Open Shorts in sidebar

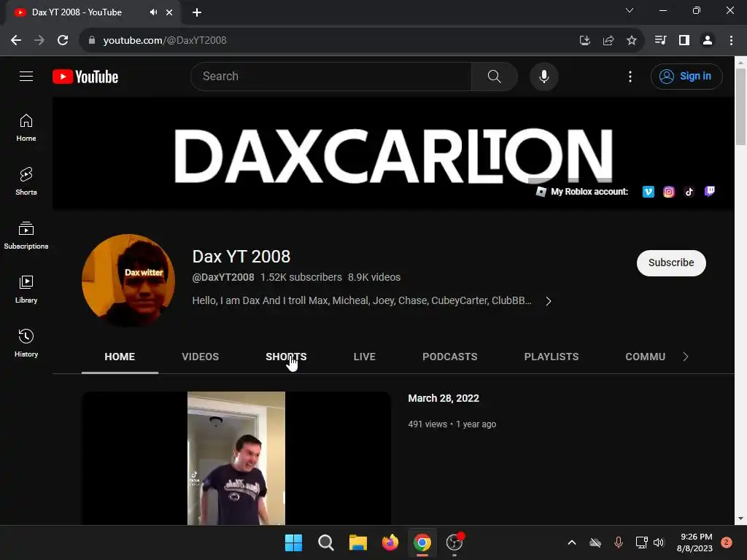pyautogui.click(x=26, y=182)
